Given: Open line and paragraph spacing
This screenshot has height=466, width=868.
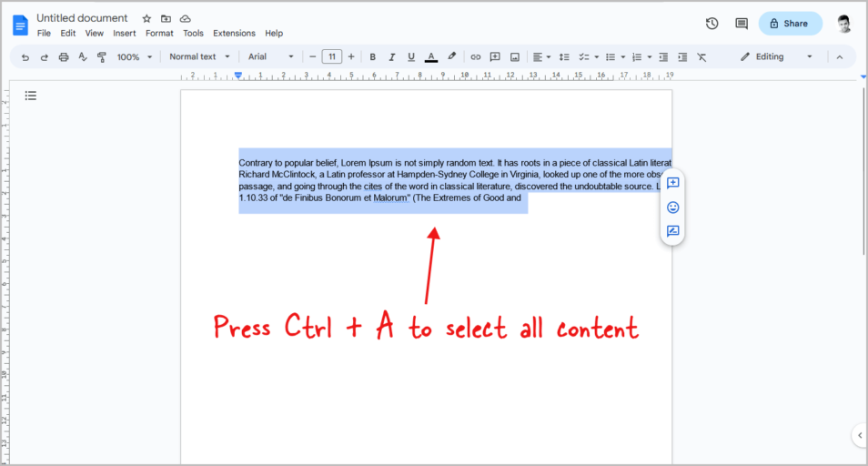Looking at the screenshot, I should click(x=564, y=57).
